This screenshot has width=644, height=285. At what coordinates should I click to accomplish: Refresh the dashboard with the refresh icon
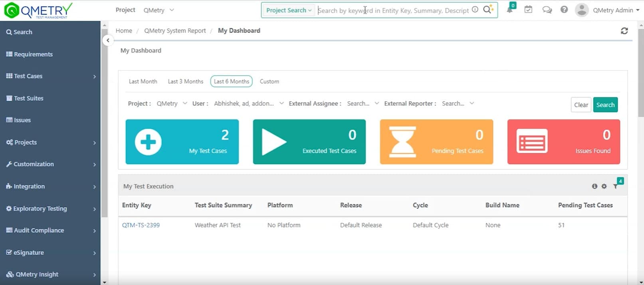(624, 31)
